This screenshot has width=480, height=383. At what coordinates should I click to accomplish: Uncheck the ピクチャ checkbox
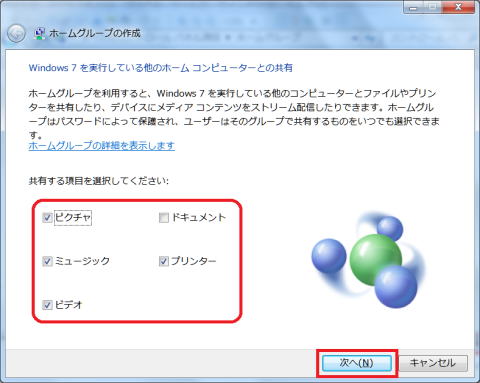pyautogui.click(x=47, y=218)
